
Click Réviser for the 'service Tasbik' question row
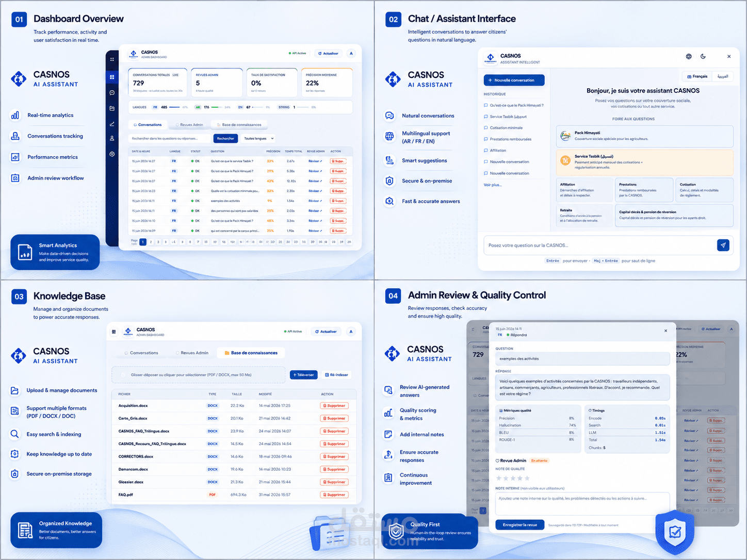coord(315,161)
